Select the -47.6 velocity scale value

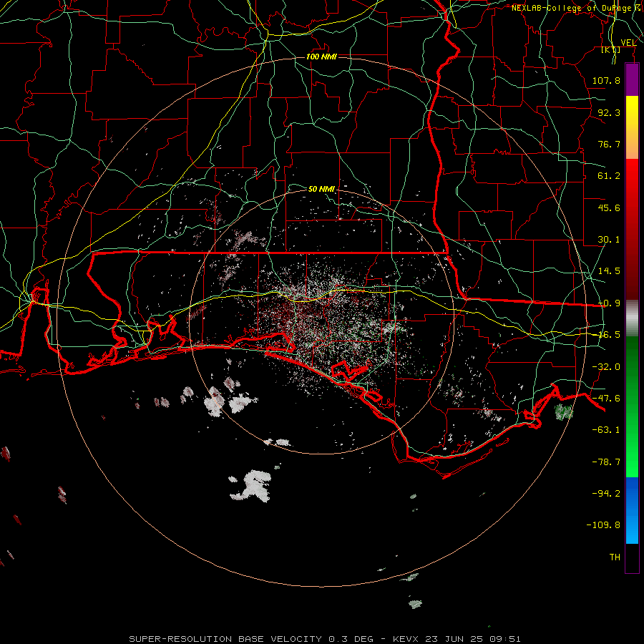click(x=606, y=399)
